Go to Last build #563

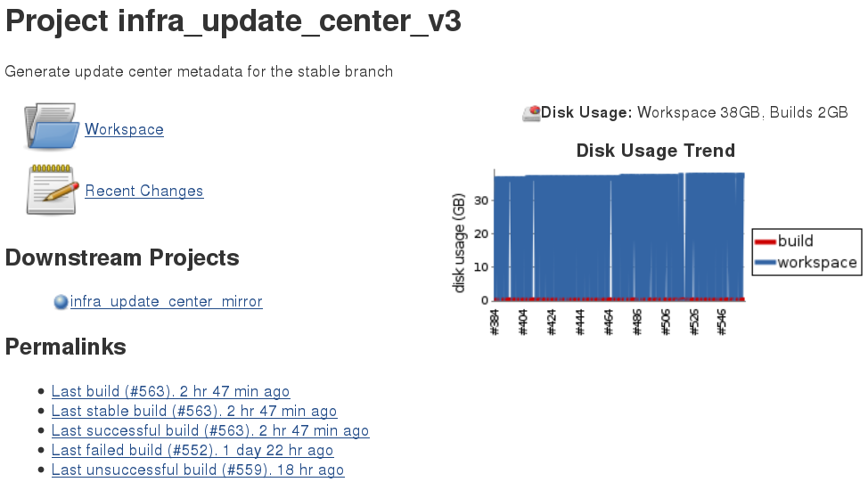tap(170, 391)
